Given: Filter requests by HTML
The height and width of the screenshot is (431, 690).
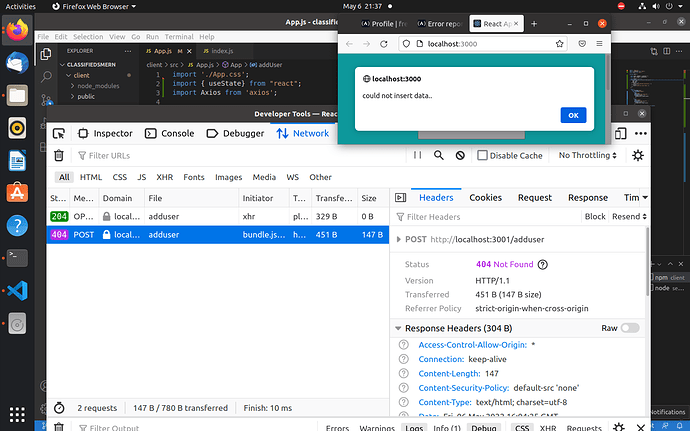Looking at the screenshot, I should [x=91, y=177].
